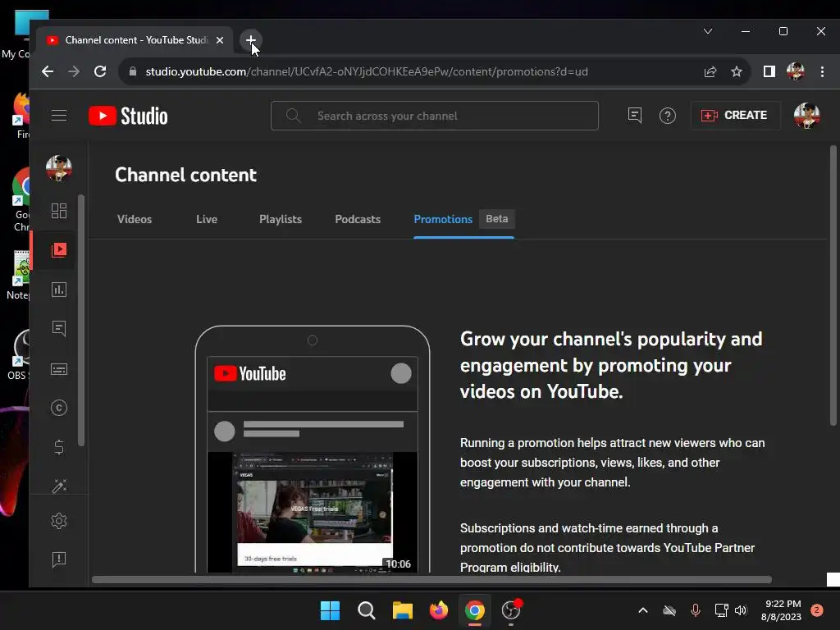Open Windows taskbar search
840x630 pixels.
point(367,610)
